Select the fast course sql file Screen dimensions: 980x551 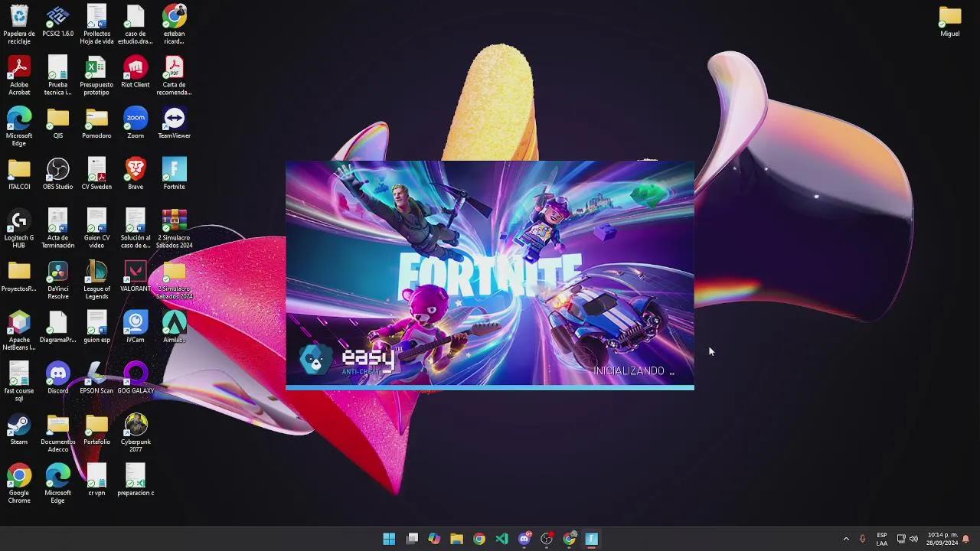19,382
